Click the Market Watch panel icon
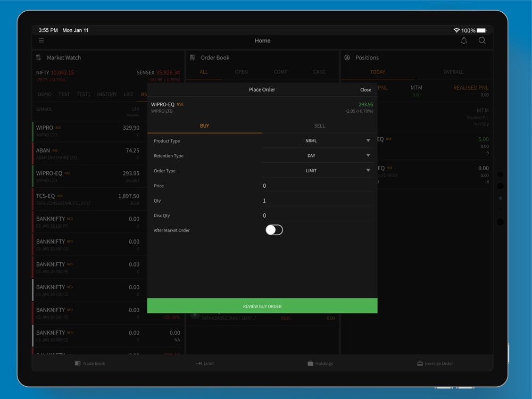 [38, 57]
